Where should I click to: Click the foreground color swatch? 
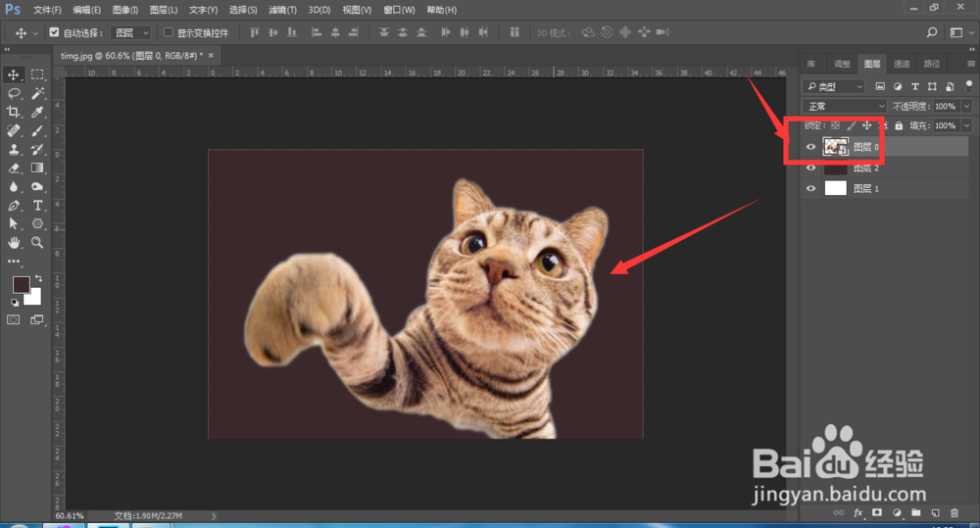tap(20, 284)
